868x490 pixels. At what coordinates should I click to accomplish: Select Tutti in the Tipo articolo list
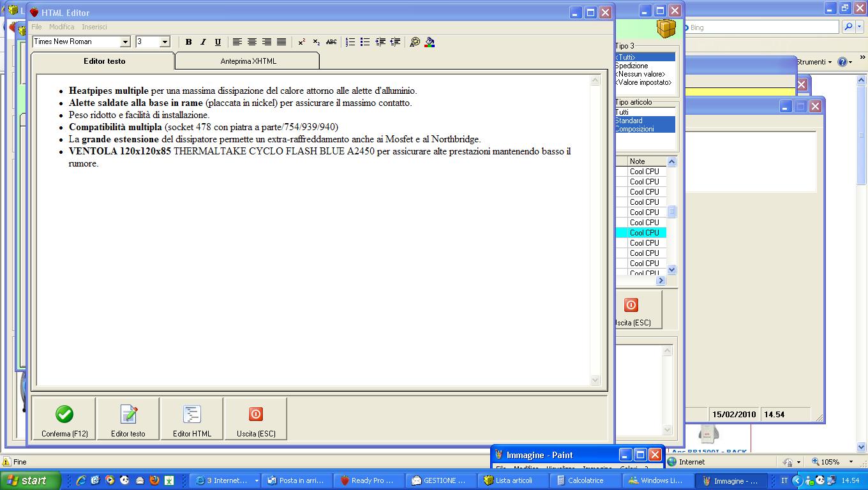point(645,112)
